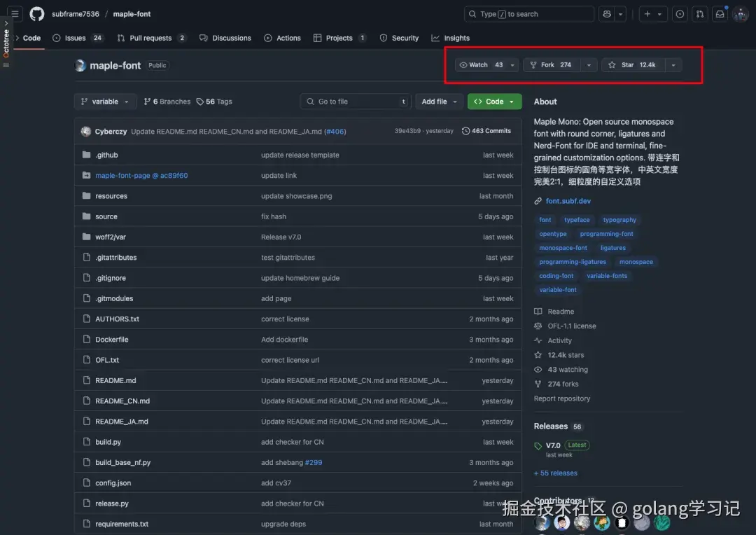
Task: Open the woff2/var folder
Action: [111, 237]
